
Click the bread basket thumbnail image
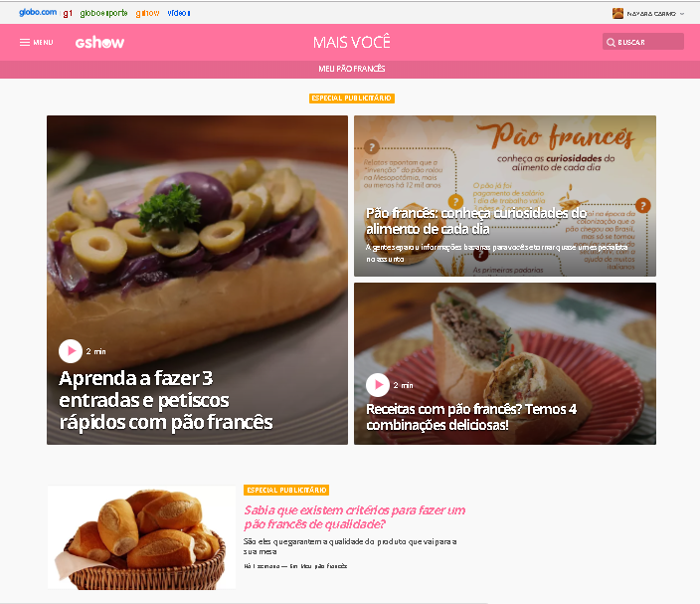(141, 537)
